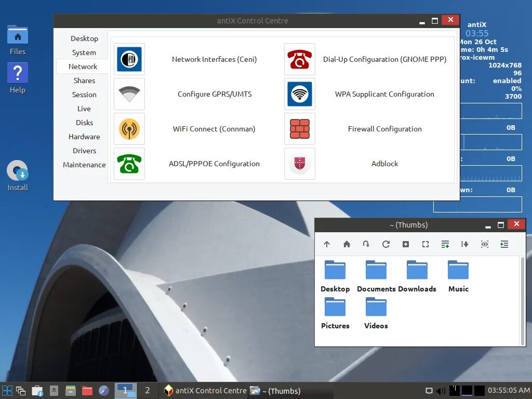Launch Adblock shield icon
Screen dimensions: 532x399
[300, 164]
